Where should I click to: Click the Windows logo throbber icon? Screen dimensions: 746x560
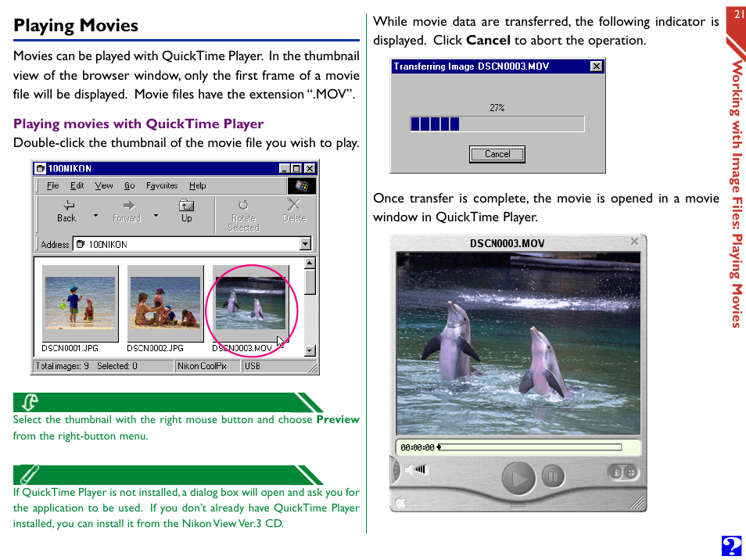click(302, 185)
